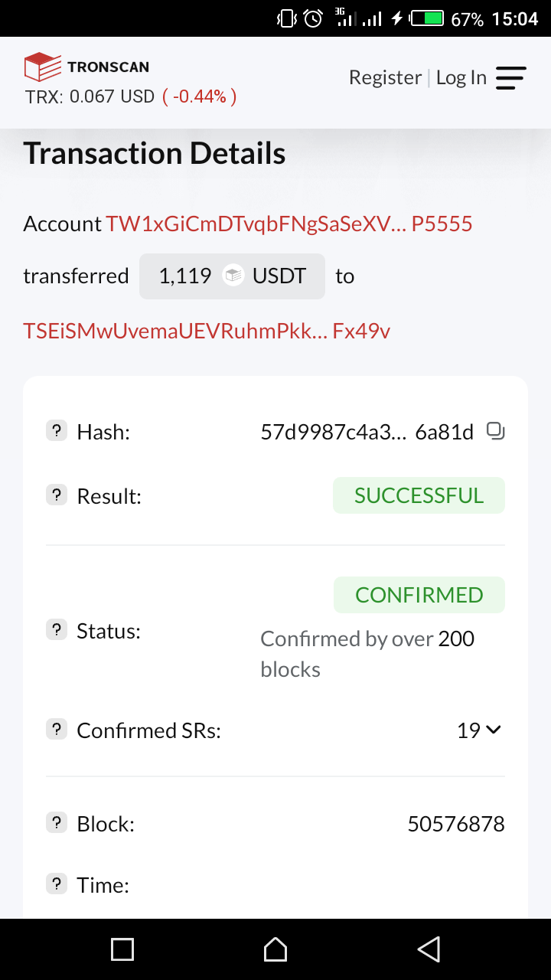Image resolution: width=551 pixels, height=980 pixels.
Task: Tap the block number 50576878
Action: point(456,824)
